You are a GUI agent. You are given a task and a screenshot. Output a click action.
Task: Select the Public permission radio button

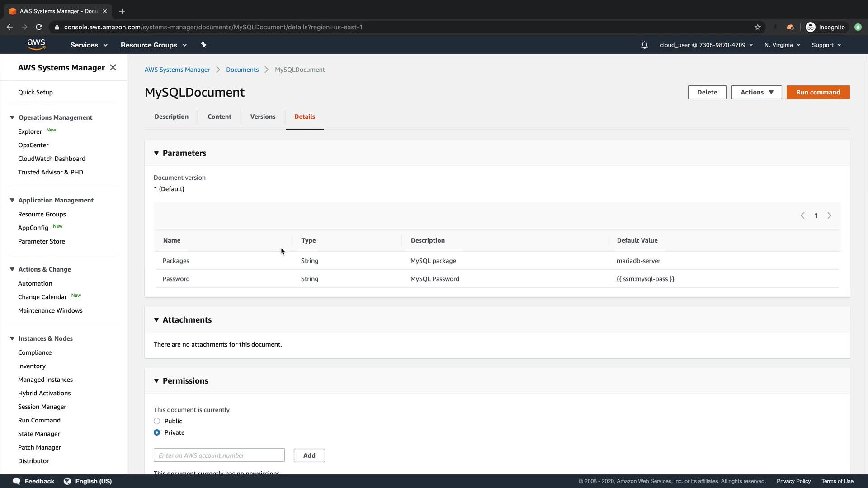[x=157, y=421]
